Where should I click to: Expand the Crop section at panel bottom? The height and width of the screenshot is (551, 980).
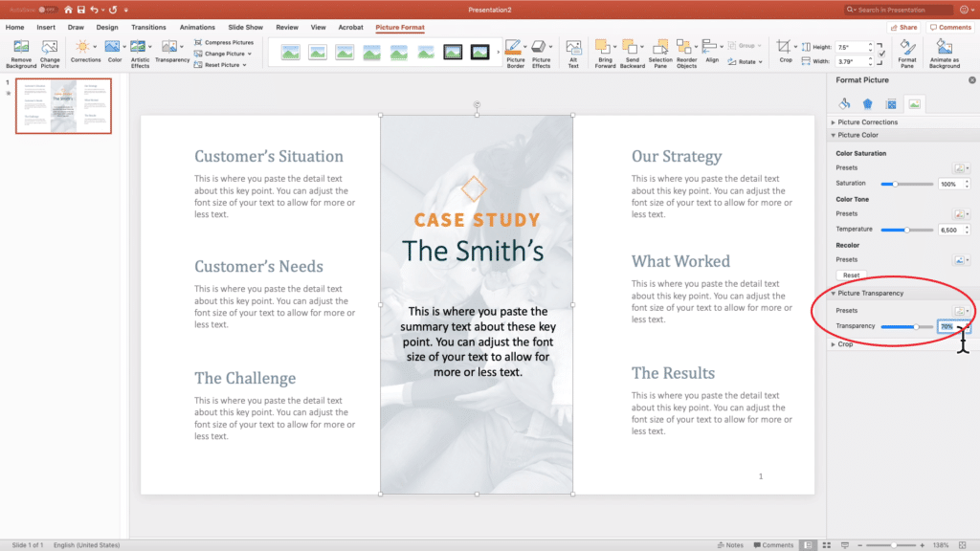[834, 344]
